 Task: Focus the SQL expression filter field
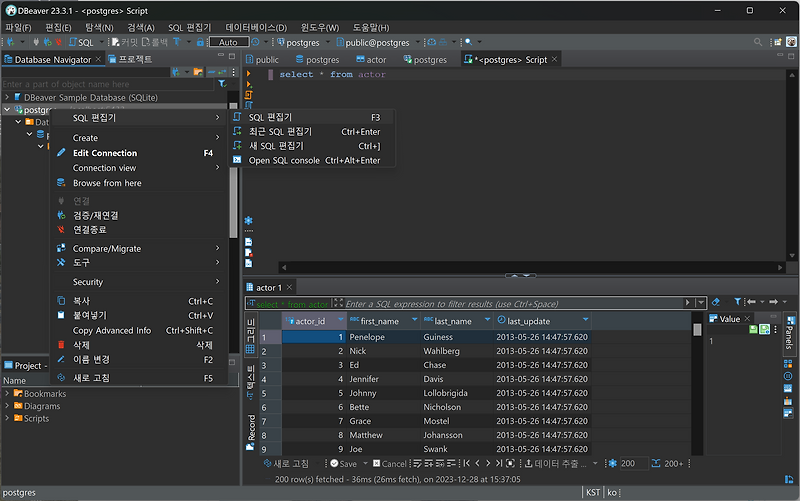point(513,304)
